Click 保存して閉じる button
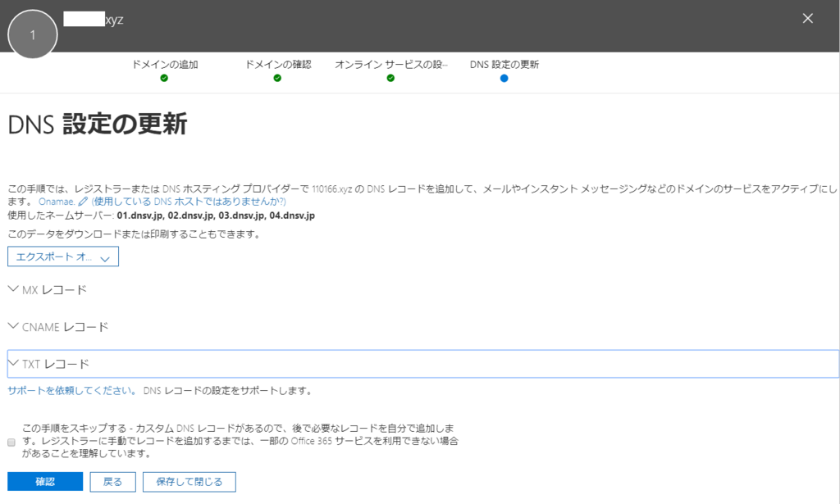The width and height of the screenshot is (840, 504). pos(189,482)
